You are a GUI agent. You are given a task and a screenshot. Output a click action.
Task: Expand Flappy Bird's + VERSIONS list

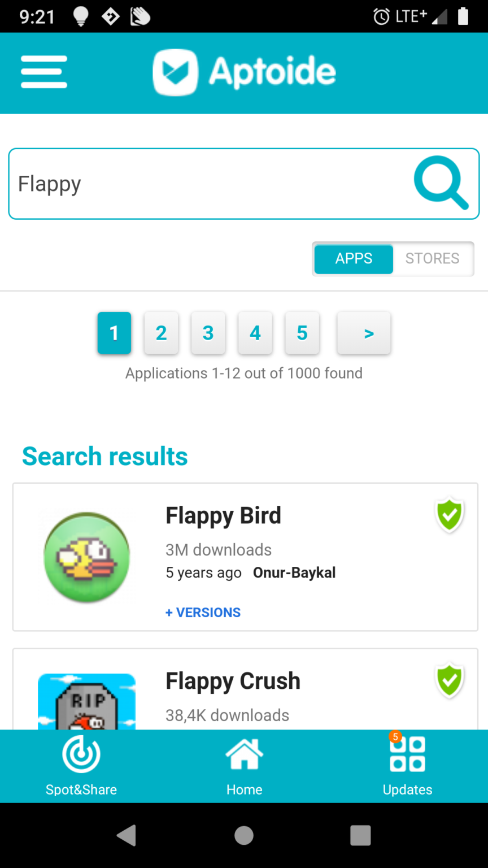(203, 613)
